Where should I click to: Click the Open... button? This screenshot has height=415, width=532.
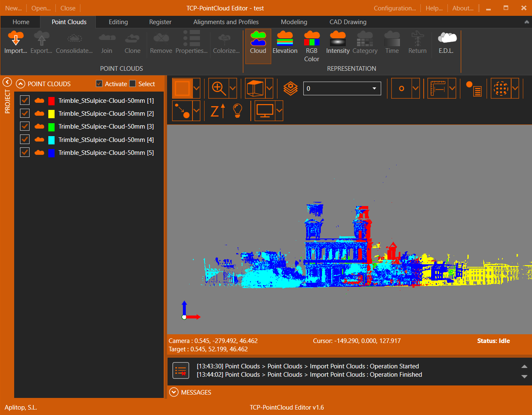click(41, 8)
